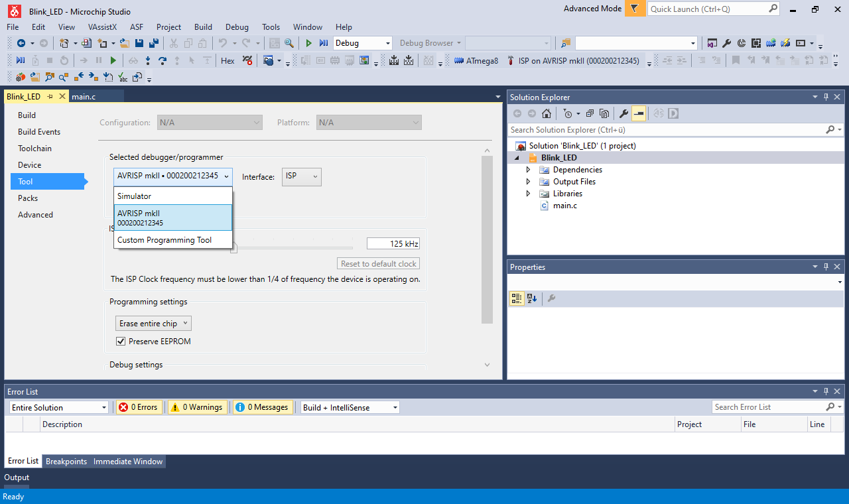Image resolution: width=849 pixels, height=504 pixels.
Task: Open tool settings: ISP on AVRISP mkII
Action: coord(573,60)
